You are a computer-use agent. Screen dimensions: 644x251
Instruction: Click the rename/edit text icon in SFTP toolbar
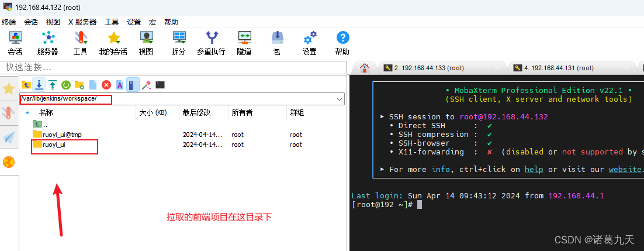click(x=120, y=85)
